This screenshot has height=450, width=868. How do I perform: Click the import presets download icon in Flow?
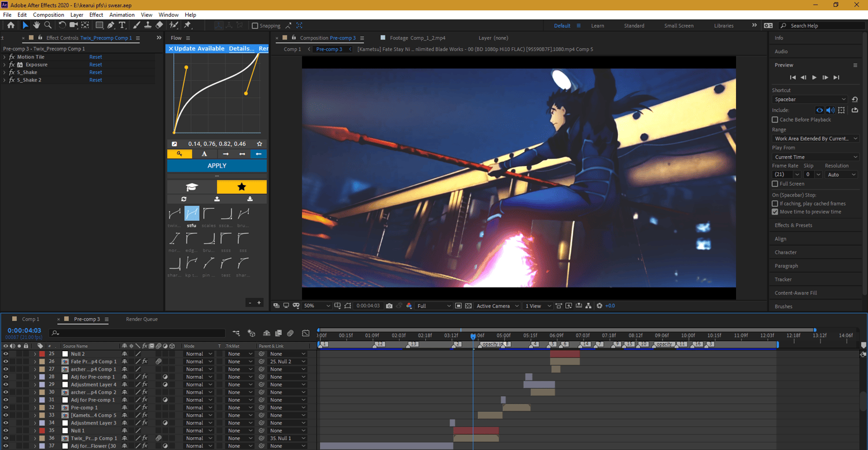click(x=250, y=199)
